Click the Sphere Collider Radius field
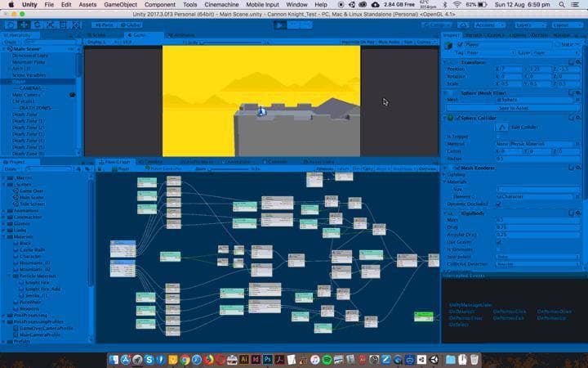 click(537, 159)
